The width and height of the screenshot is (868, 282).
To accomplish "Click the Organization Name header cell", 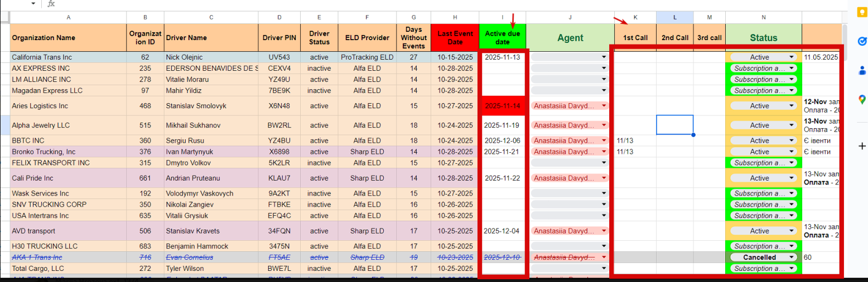I will [68, 38].
